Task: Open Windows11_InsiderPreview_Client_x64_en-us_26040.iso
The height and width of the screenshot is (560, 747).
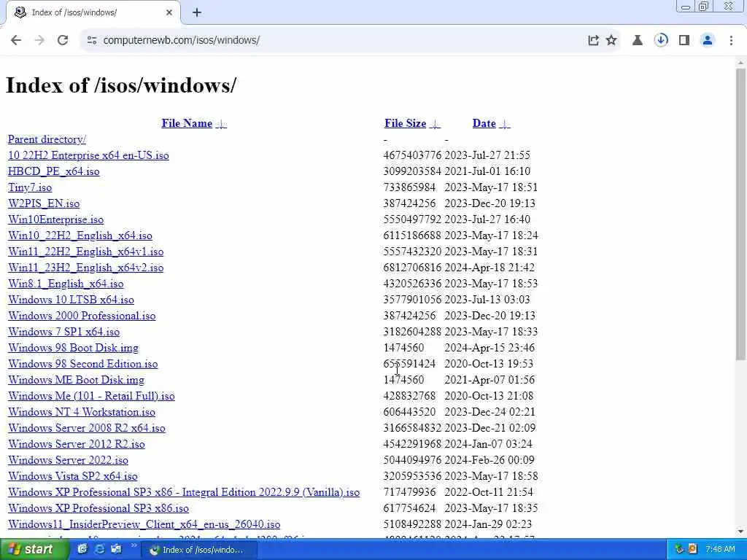Action: (x=144, y=524)
